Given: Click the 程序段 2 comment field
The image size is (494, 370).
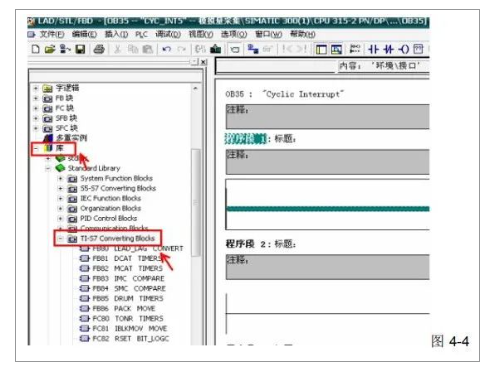Looking at the screenshot, I should point(327,267).
